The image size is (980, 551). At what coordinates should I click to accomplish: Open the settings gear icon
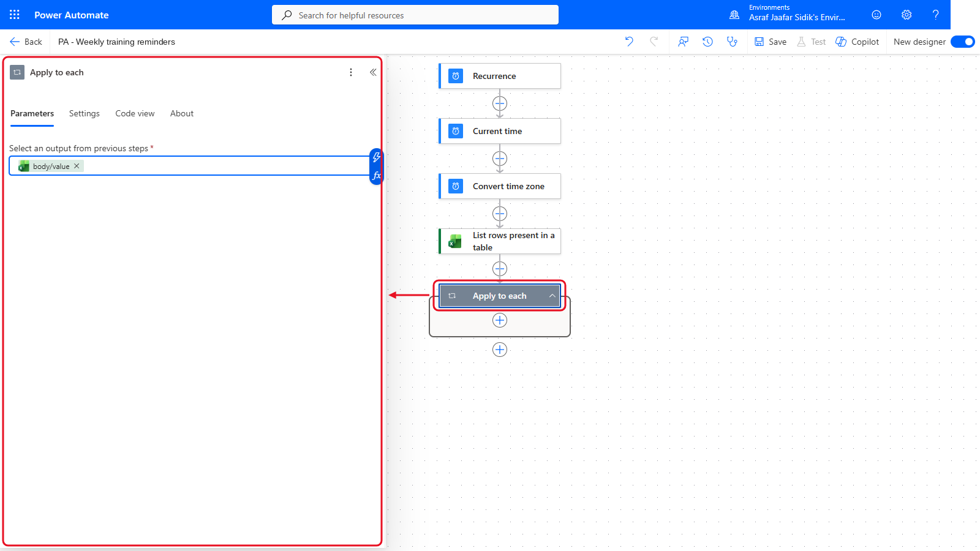click(x=907, y=15)
